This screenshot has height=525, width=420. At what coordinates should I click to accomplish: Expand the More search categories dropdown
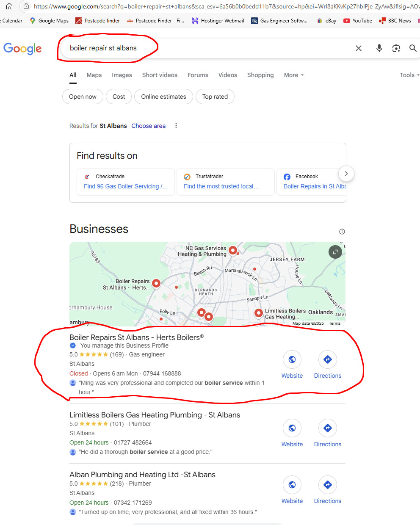294,75
